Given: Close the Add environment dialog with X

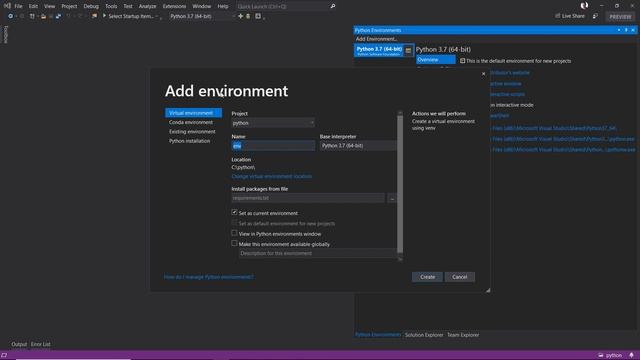Looking at the screenshot, I should [483, 74].
